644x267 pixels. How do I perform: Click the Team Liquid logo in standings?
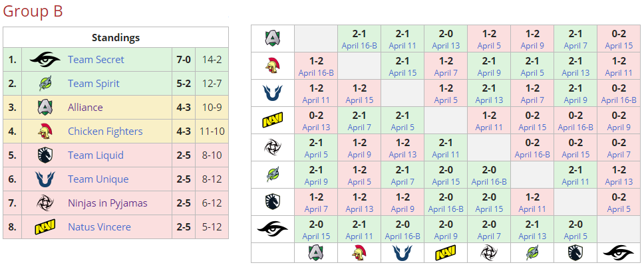tap(45, 155)
